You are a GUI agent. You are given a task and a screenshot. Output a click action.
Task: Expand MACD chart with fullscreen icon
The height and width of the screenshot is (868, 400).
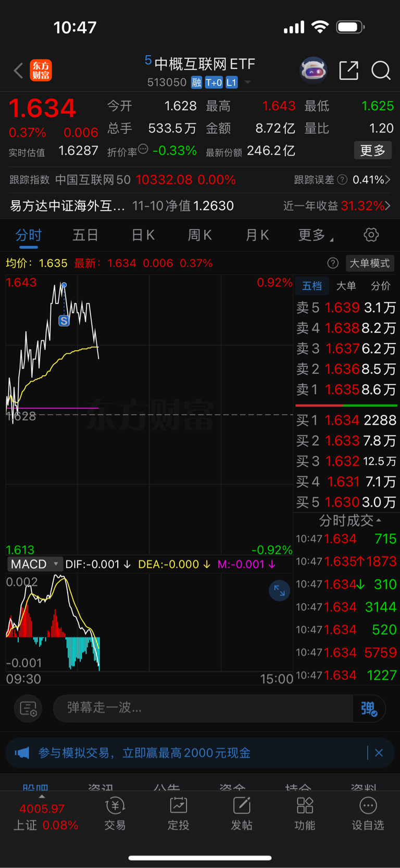[279, 591]
